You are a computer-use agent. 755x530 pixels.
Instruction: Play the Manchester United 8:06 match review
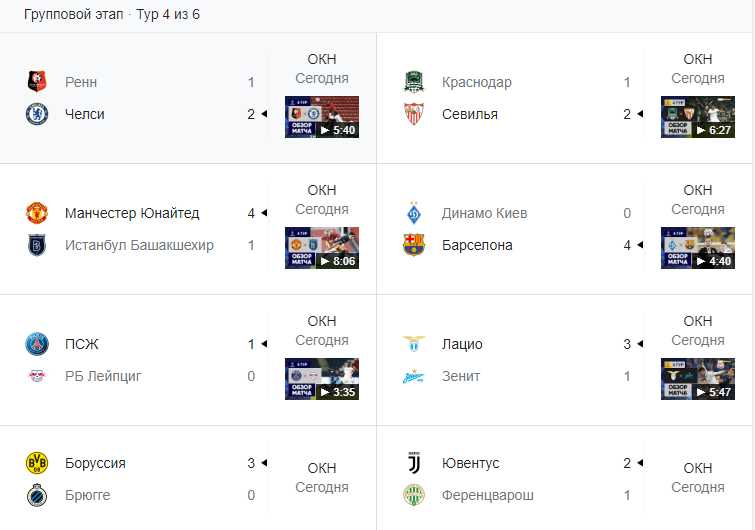(x=321, y=248)
